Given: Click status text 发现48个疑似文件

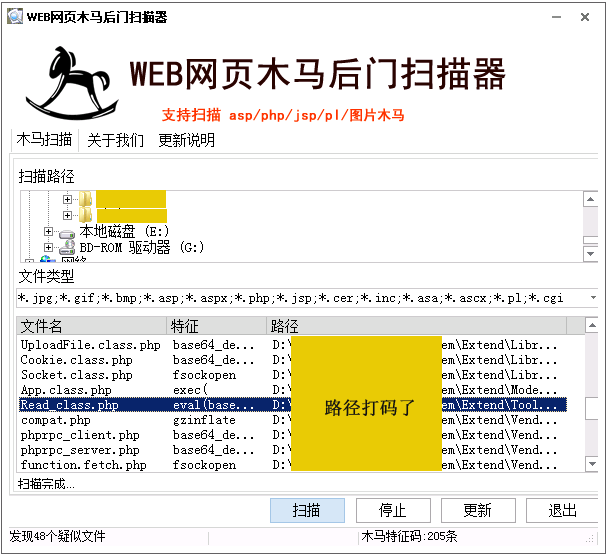Looking at the screenshot, I should click(58, 536).
